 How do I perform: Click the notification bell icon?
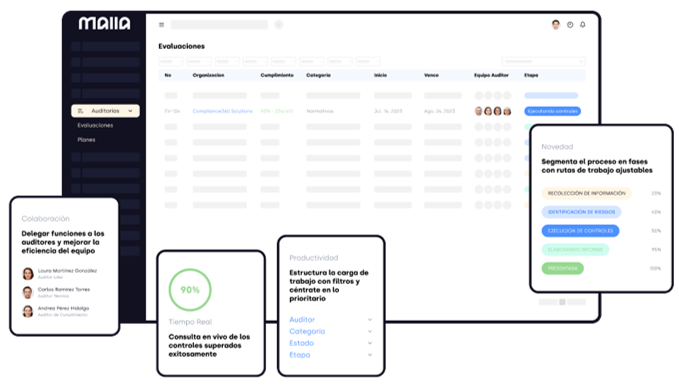[x=582, y=25]
